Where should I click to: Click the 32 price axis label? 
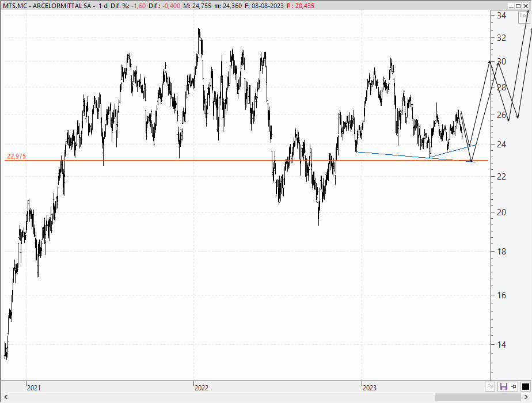[501, 38]
